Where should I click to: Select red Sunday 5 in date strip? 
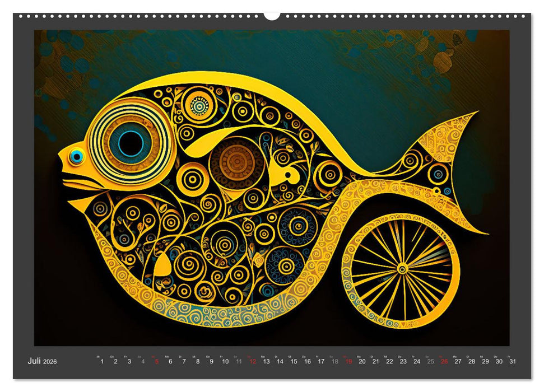[156, 362]
